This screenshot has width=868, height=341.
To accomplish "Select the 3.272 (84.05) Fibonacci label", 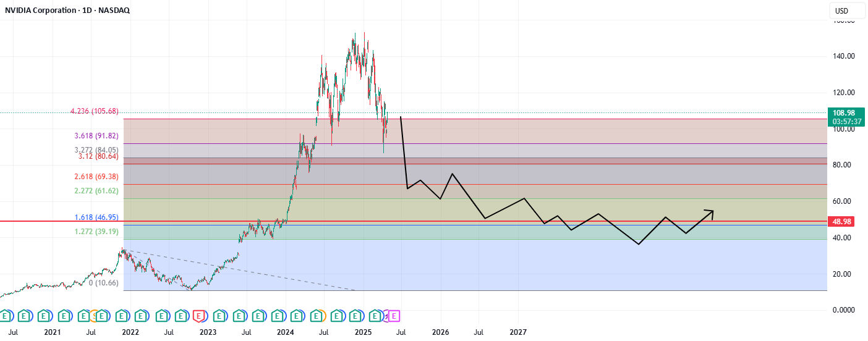I will (x=96, y=149).
